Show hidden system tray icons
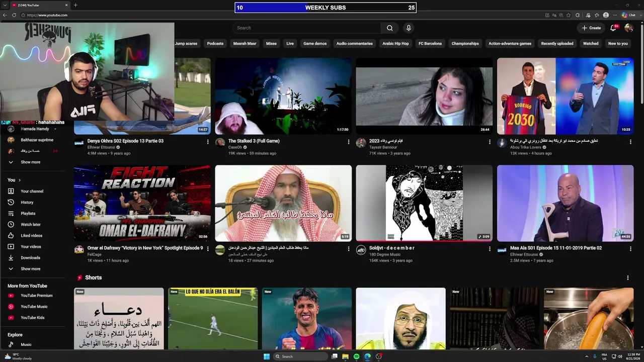This screenshot has width=644, height=362. (x=587, y=356)
